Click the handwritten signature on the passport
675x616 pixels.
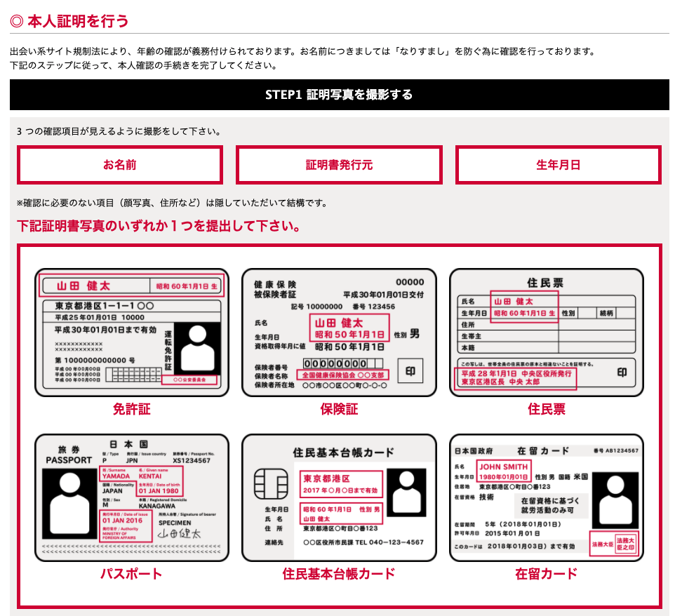tap(179, 534)
